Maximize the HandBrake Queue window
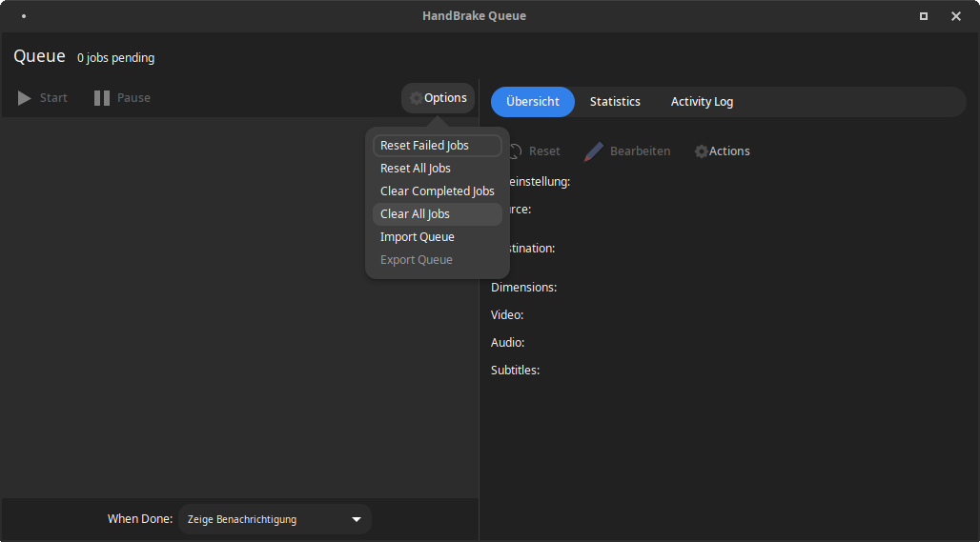980x542 pixels. [924, 16]
